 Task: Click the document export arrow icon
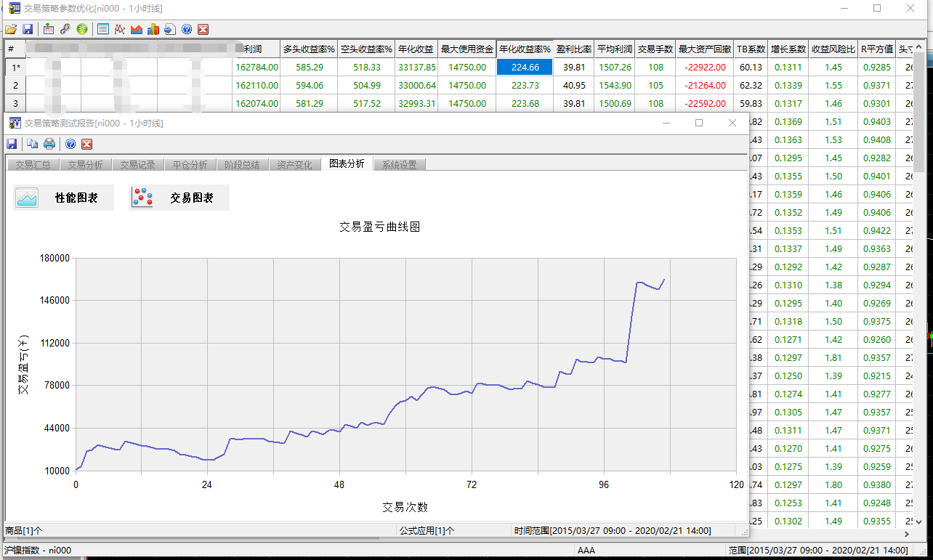pos(169,30)
